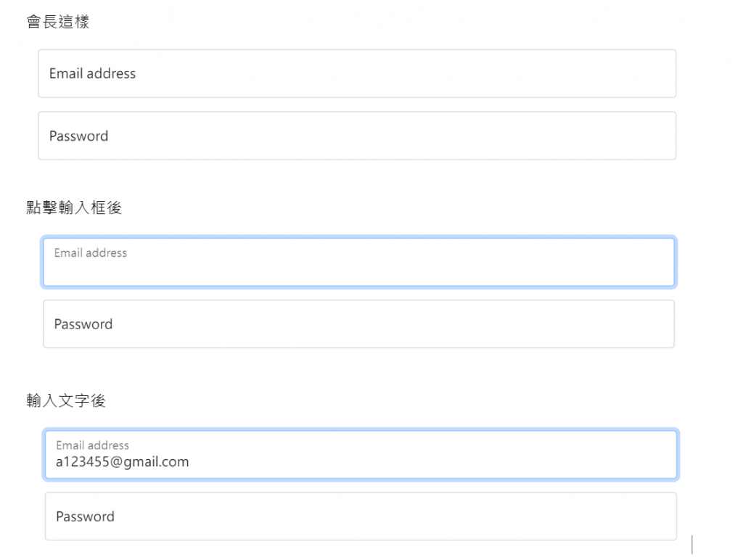Click the typed text a123455@gmail.com
The width and height of the screenshot is (743, 560).
click(x=122, y=462)
